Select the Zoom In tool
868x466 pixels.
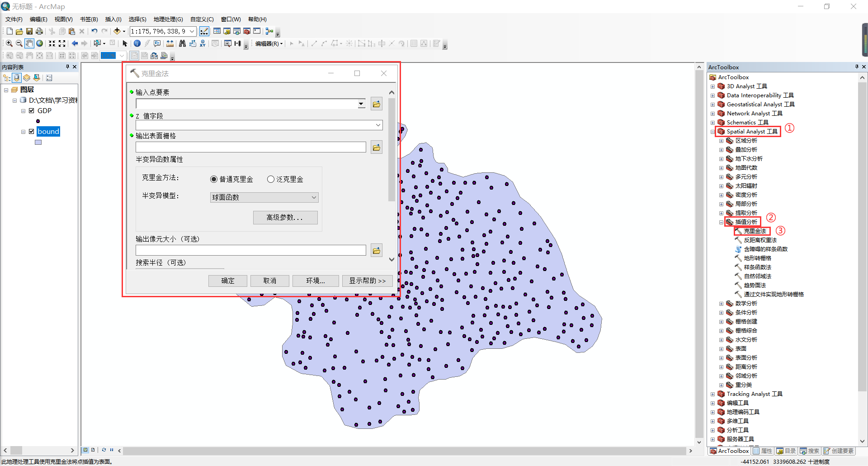(9, 43)
